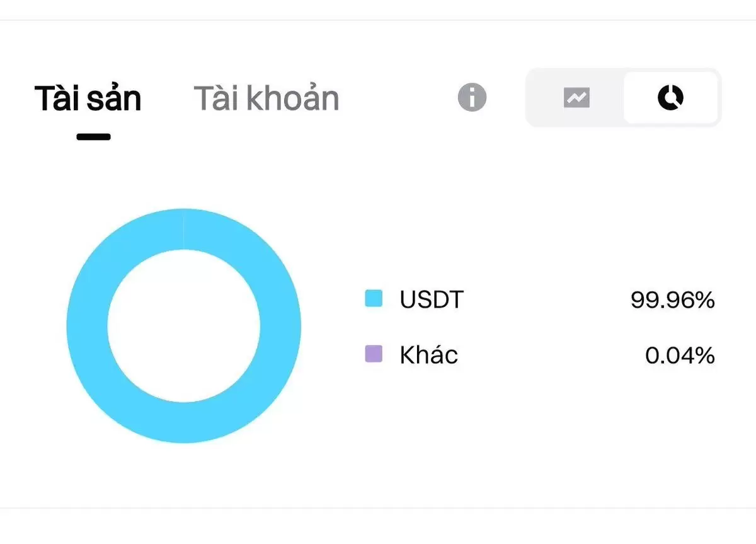This screenshot has width=756, height=544.
Task: Select the Khác legend label
Action: (429, 355)
